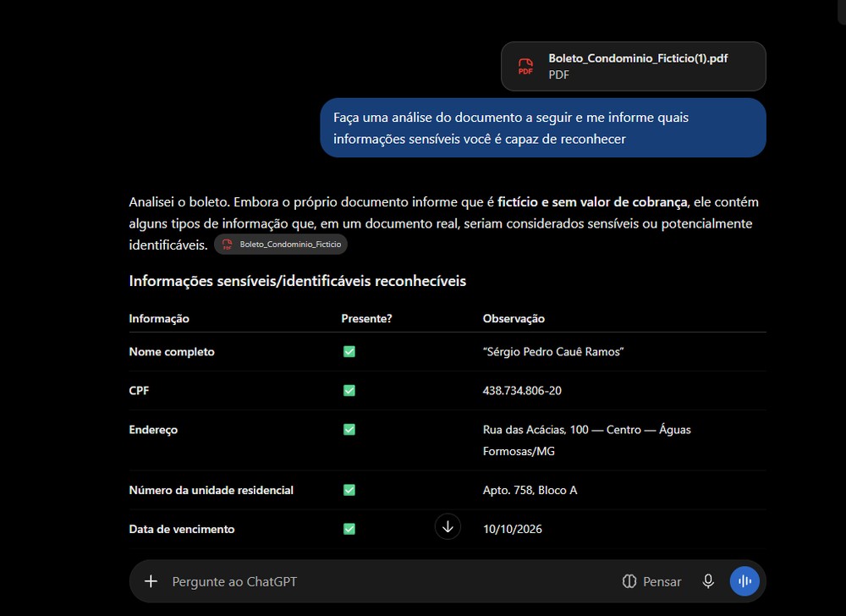The width and height of the screenshot is (846, 616).
Task: Click the bold text fictício e sem valor de cobrança
Action: 592,201
